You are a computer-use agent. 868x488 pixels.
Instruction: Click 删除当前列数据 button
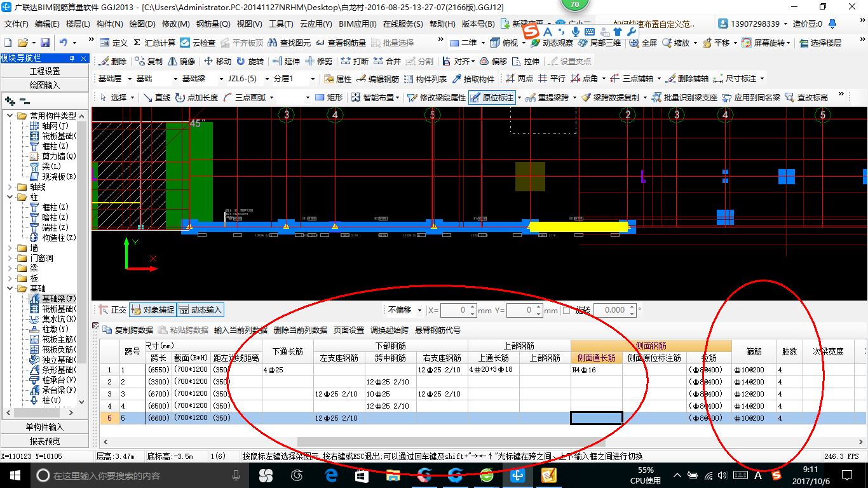click(x=301, y=330)
